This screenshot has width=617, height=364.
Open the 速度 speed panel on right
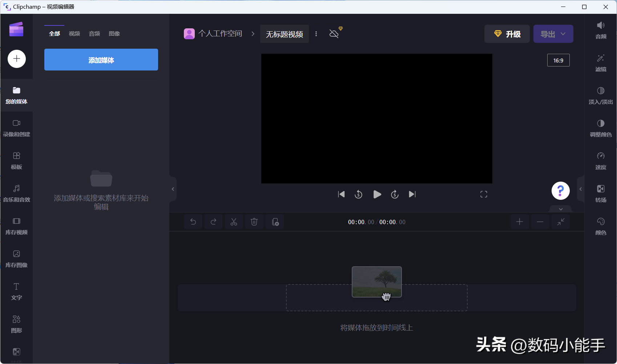(600, 161)
